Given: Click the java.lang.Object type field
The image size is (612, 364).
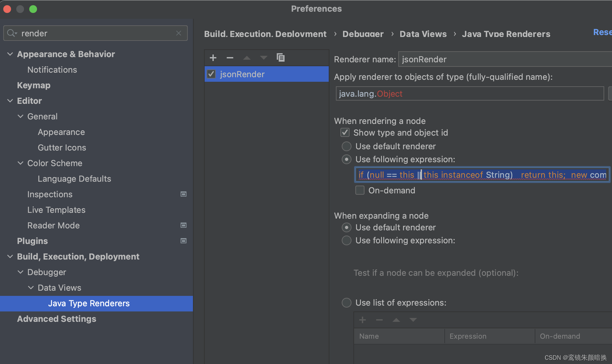Looking at the screenshot, I should tap(470, 93).
